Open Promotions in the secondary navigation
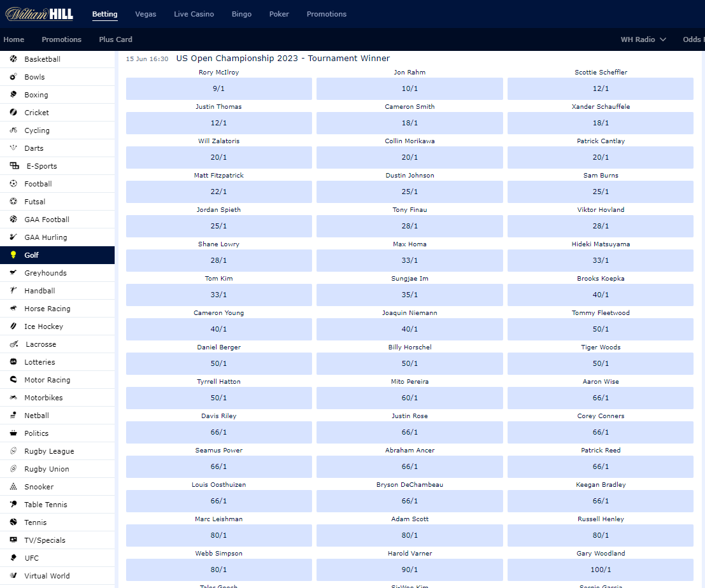 point(62,39)
